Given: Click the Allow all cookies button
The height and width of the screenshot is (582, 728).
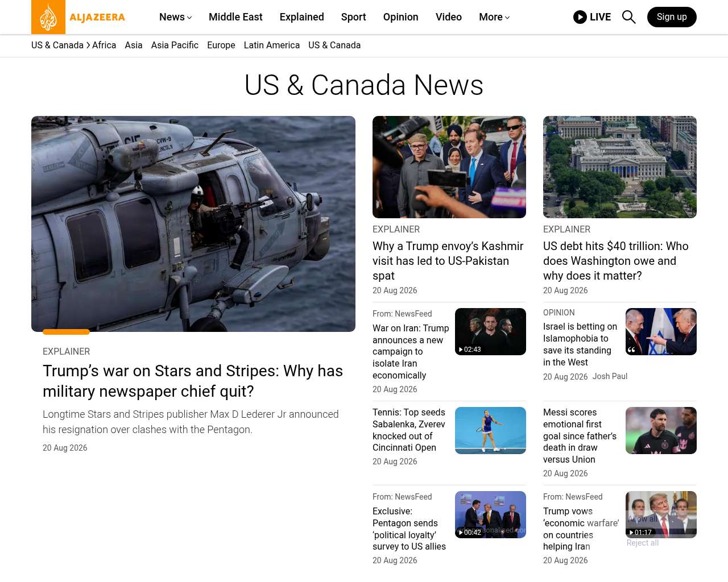Looking at the screenshot, I should 643,518.
